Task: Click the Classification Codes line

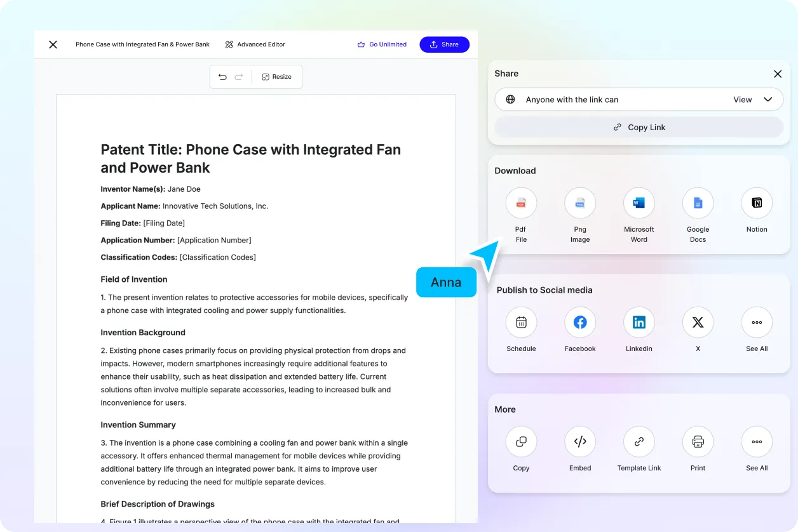Action: [178, 257]
